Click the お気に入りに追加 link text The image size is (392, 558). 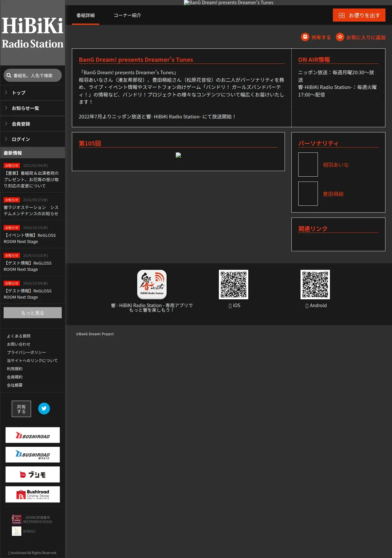coord(366,37)
